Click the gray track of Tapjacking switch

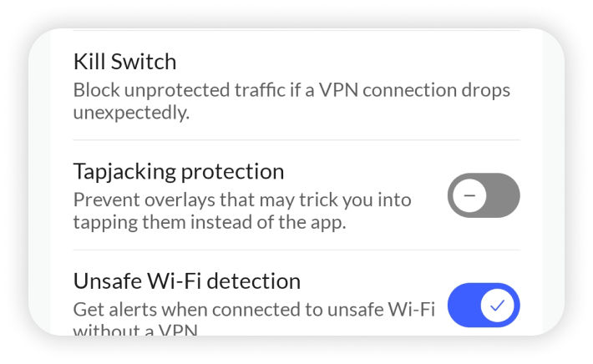[x=504, y=195]
